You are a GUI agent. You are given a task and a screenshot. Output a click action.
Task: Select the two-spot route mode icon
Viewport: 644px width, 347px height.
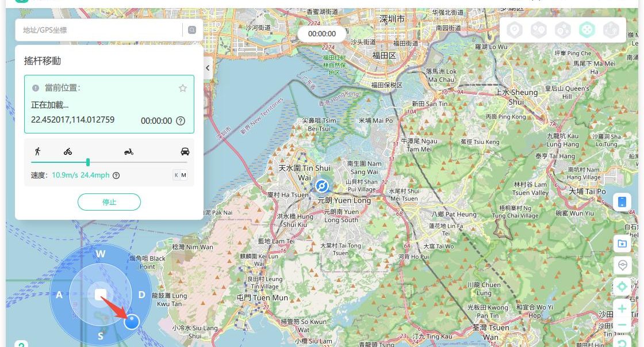click(538, 30)
